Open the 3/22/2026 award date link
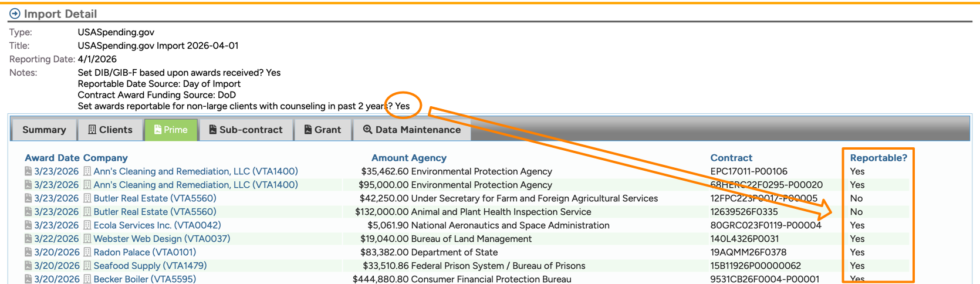Image resolution: width=980 pixels, height=284 pixels. pos(56,239)
